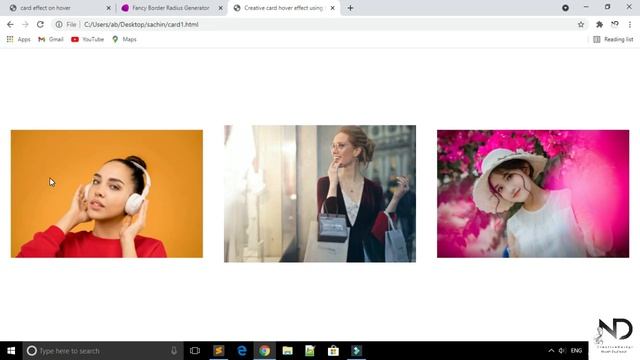Viewport: 640px width, 360px height.
Task: Open Sublime Text from the taskbar
Action: pyautogui.click(x=219, y=351)
